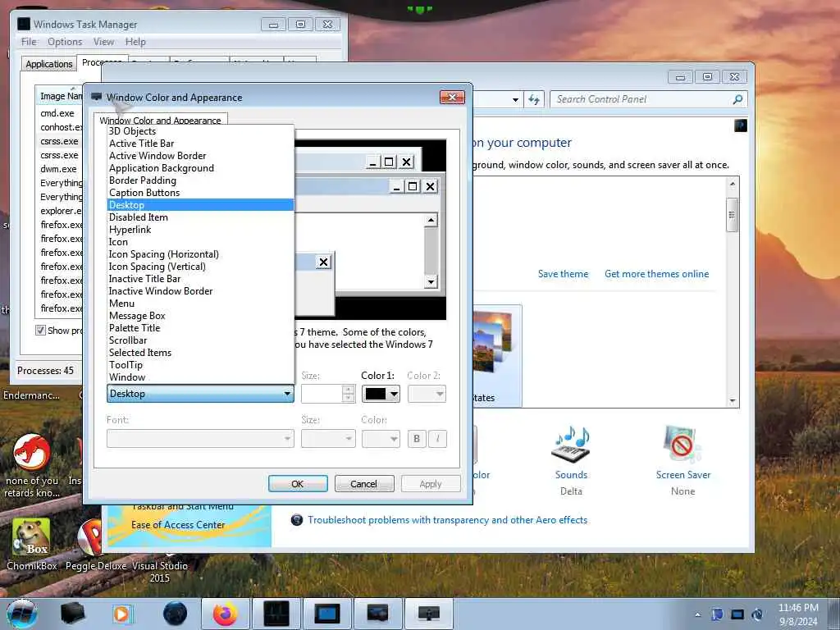Open the Peggle Deluxe desktop icon
Screen dimensions: 840x630
tap(95, 545)
